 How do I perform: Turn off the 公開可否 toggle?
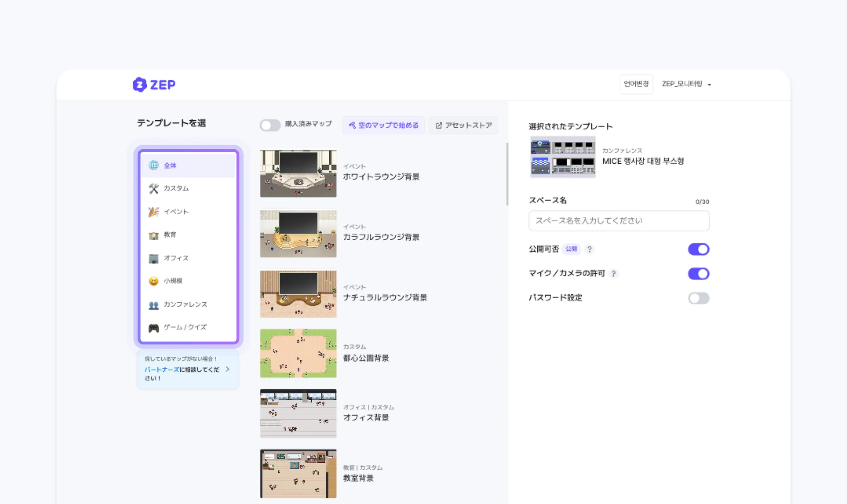point(698,249)
